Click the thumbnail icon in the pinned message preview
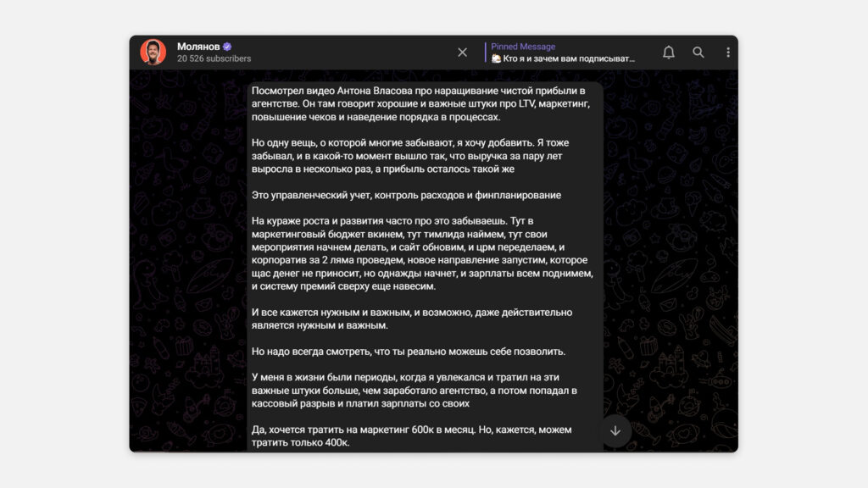 pos(496,58)
